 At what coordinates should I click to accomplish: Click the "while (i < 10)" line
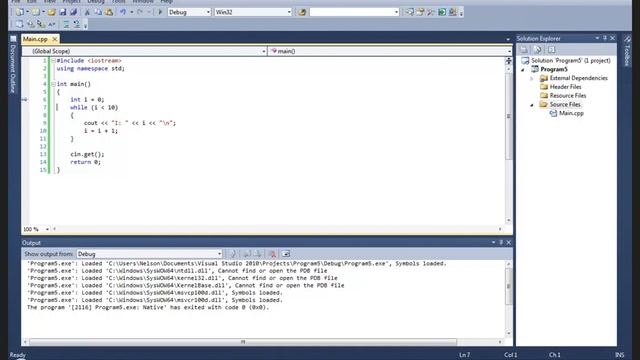click(x=94, y=108)
